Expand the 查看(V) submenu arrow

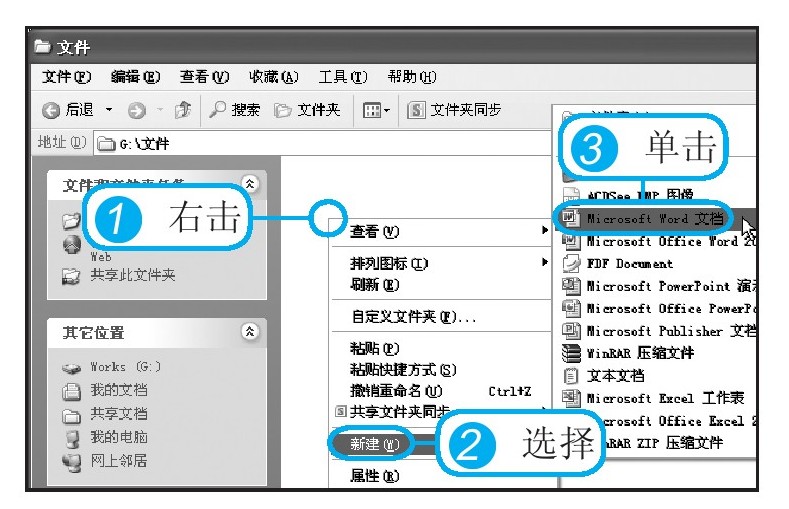click(544, 230)
